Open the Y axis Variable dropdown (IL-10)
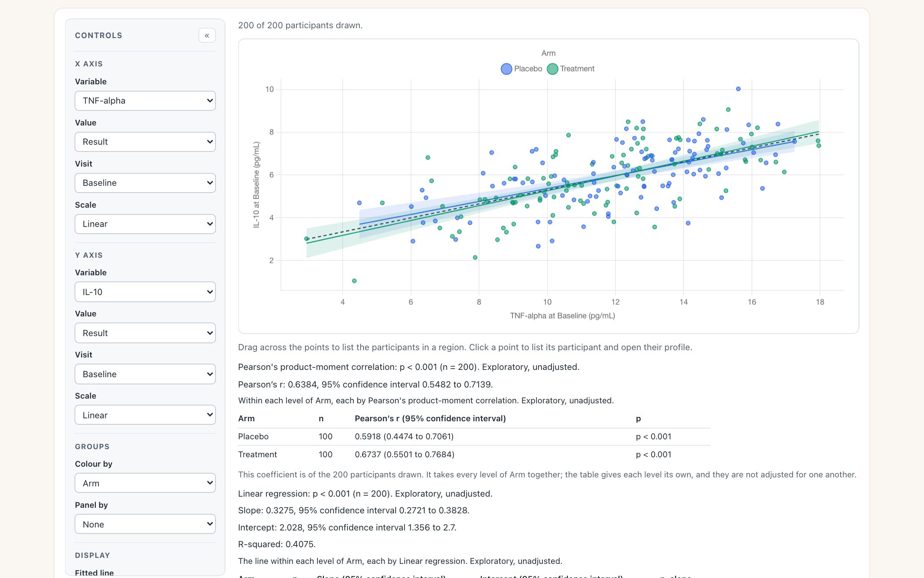The height and width of the screenshot is (578, 924). click(x=145, y=292)
